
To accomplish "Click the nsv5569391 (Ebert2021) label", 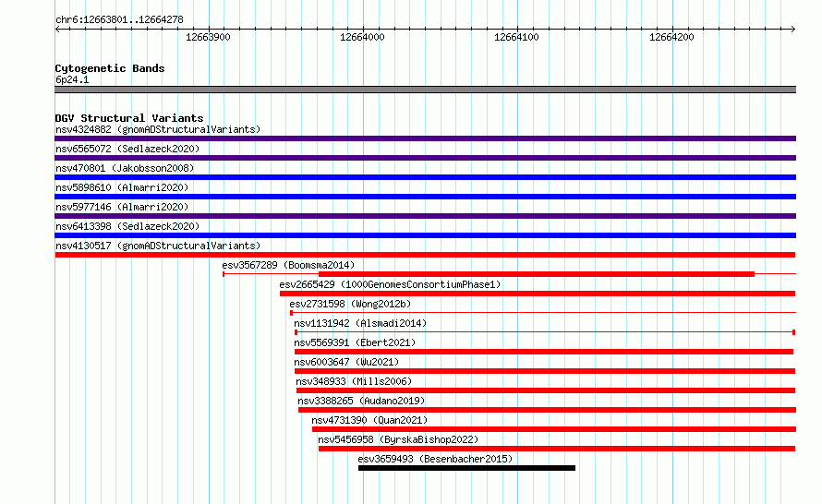I will tap(355, 342).
